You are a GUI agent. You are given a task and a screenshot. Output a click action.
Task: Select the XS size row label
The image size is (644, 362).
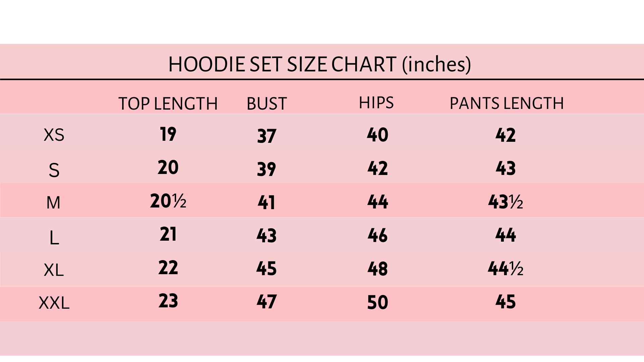point(54,135)
